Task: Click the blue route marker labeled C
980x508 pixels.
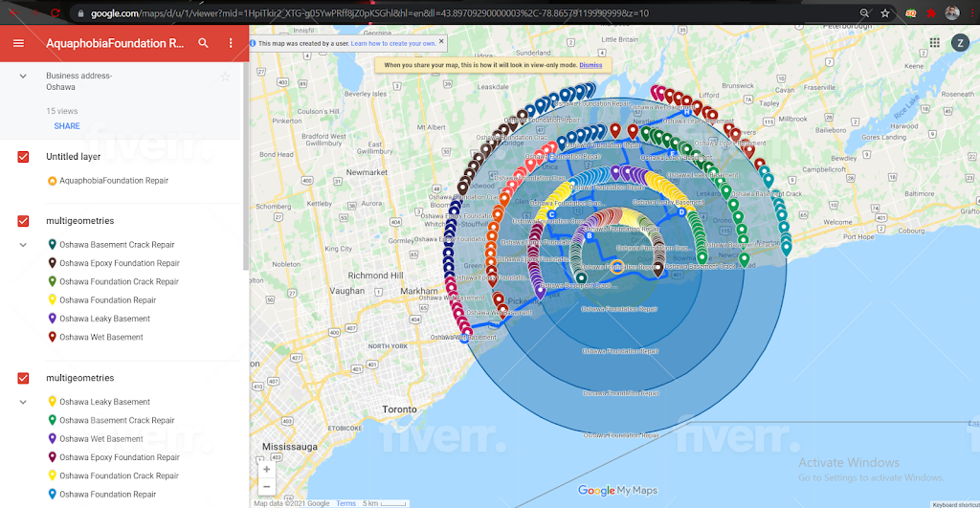Action: pyautogui.click(x=551, y=214)
